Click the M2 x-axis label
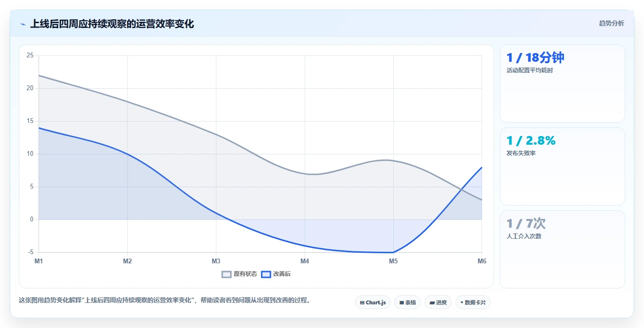This screenshot has height=328, width=644. pyautogui.click(x=127, y=261)
